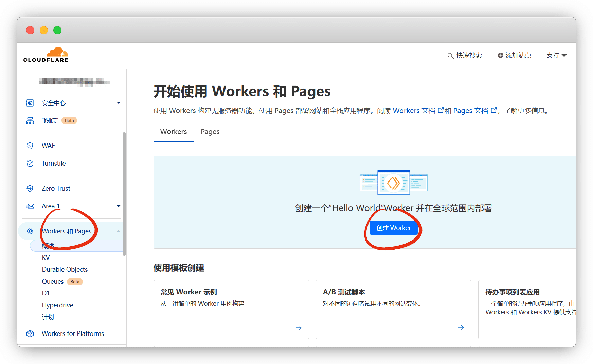Click the Security Center sidebar icon
The image size is (593, 364).
[30, 103]
